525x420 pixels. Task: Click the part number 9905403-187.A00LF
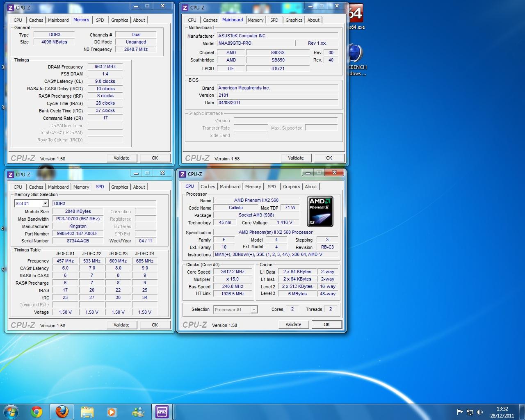click(78, 233)
